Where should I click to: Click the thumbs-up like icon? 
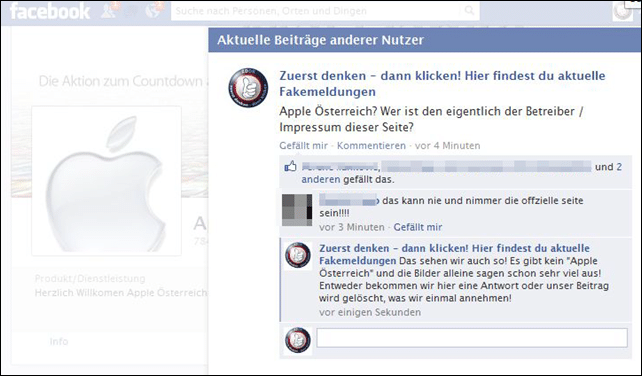(x=290, y=166)
